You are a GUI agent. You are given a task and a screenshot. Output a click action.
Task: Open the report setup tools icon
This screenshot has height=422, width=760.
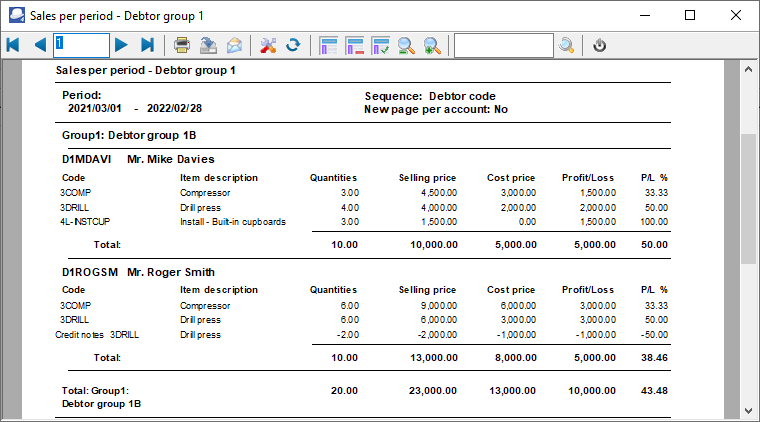pos(268,45)
